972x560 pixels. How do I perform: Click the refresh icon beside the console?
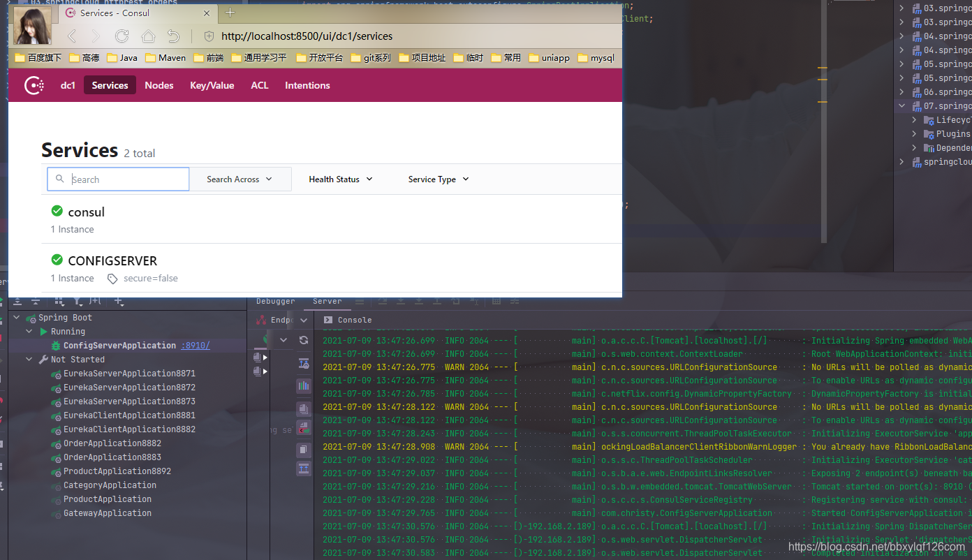click(304, 340)
